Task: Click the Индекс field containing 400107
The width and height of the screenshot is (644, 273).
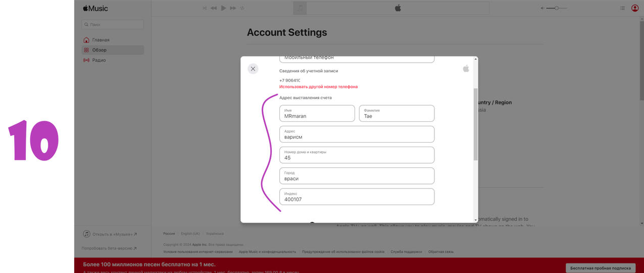Action: point(357,197)
